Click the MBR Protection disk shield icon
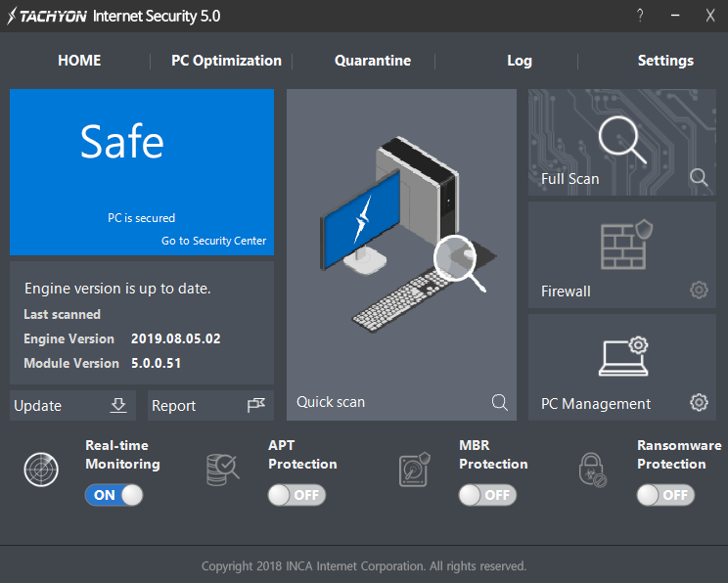 click(x=414, y=470)
